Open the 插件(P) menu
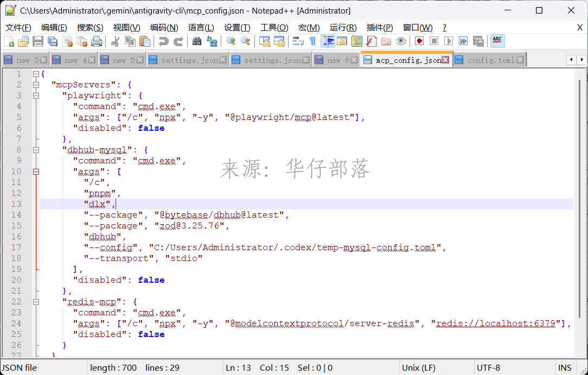Viewport: 588px width, 375px height. [x=380, y=28]
